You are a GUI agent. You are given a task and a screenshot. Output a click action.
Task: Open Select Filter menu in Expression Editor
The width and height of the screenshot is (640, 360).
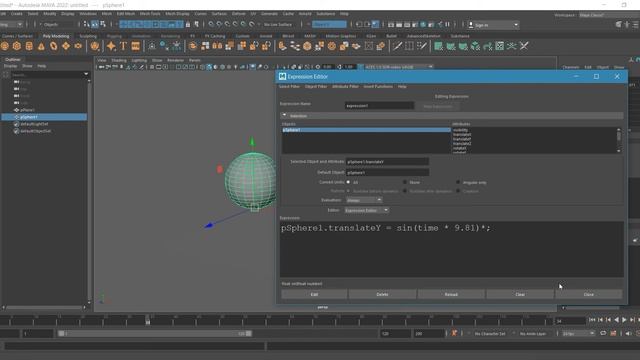pos(289,87)
